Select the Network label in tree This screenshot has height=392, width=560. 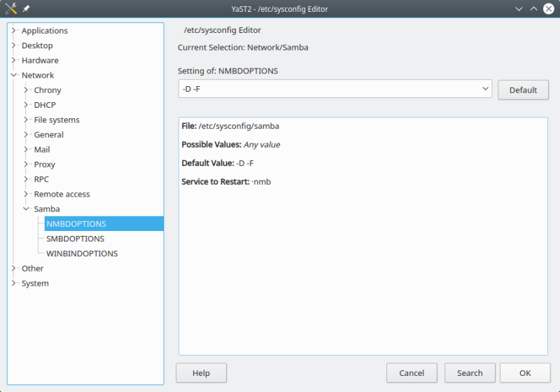pos(38,76)
